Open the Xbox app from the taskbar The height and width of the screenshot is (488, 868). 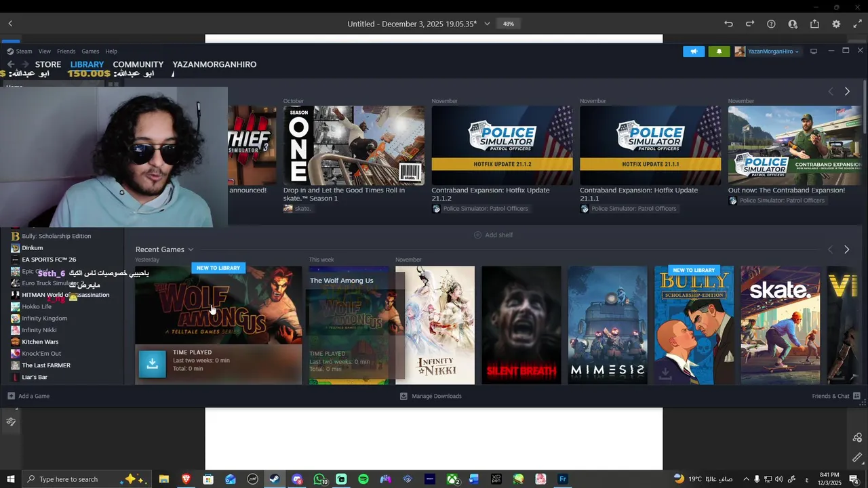[452, 479]
